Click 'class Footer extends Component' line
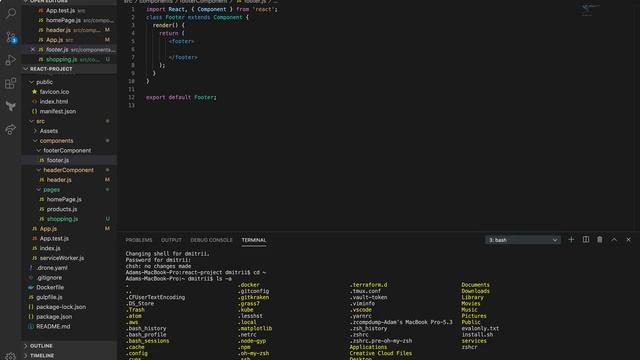 pos(197,18)
